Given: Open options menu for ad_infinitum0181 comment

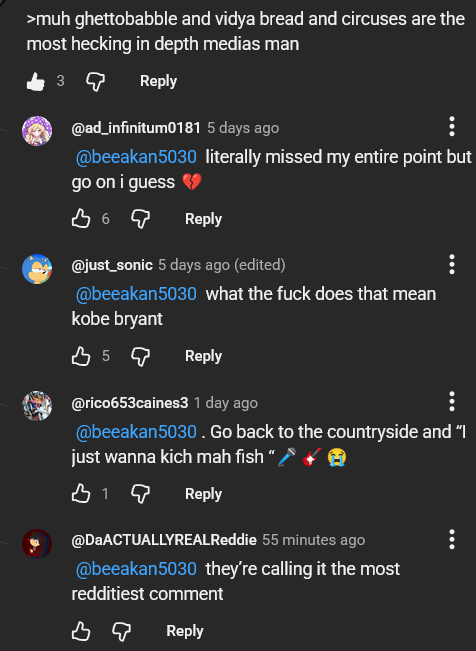Looking at the screenshot, I should click(452, 126).
